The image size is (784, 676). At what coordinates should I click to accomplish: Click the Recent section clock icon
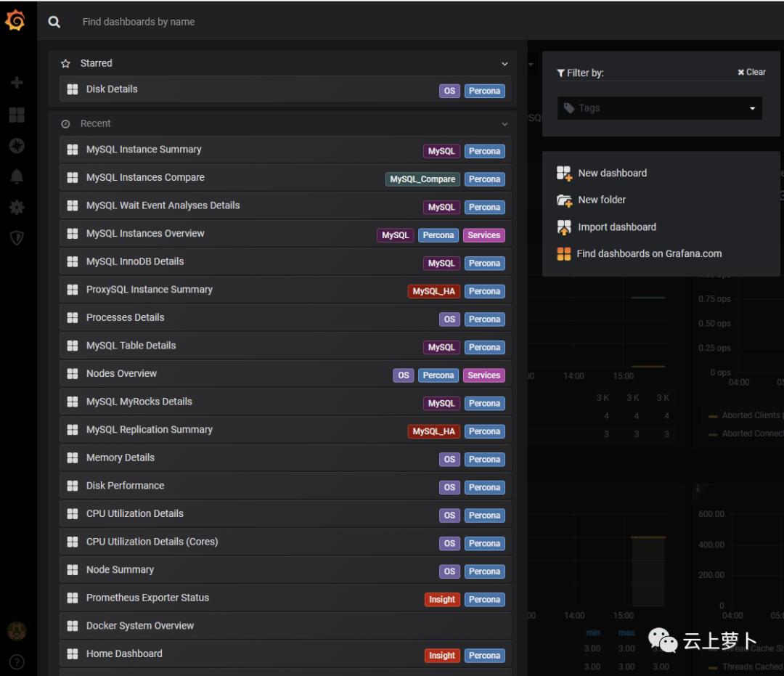coord(65,124)
